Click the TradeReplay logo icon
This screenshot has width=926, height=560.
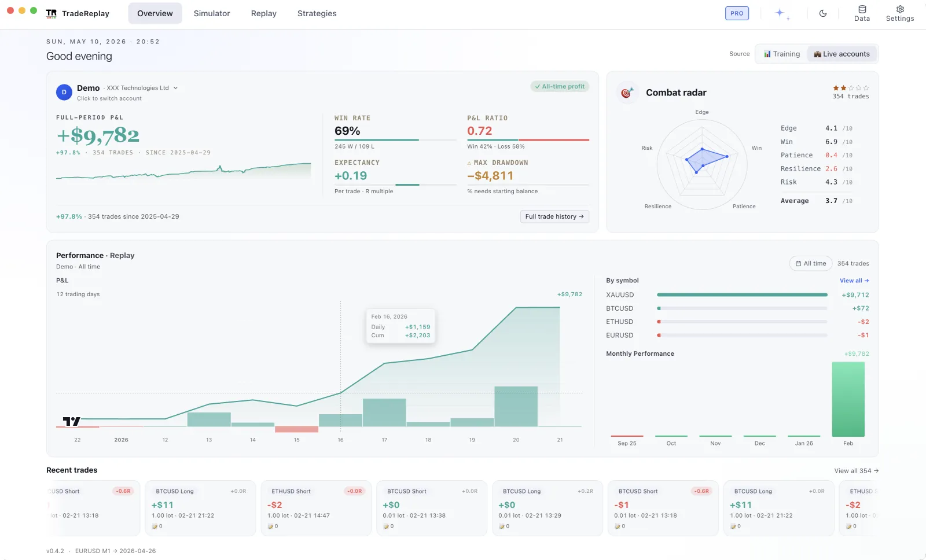[x=52, y=13]
